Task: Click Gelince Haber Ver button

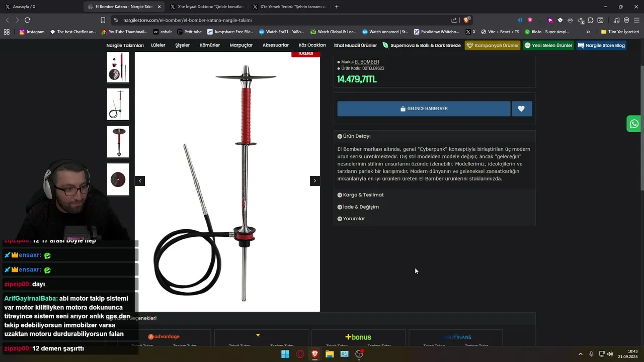Action: (x=424, y=109)
